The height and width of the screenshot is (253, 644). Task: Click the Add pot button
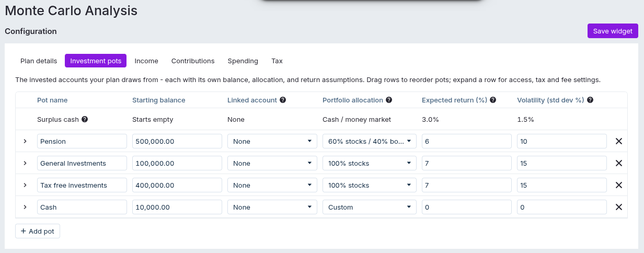38,231
